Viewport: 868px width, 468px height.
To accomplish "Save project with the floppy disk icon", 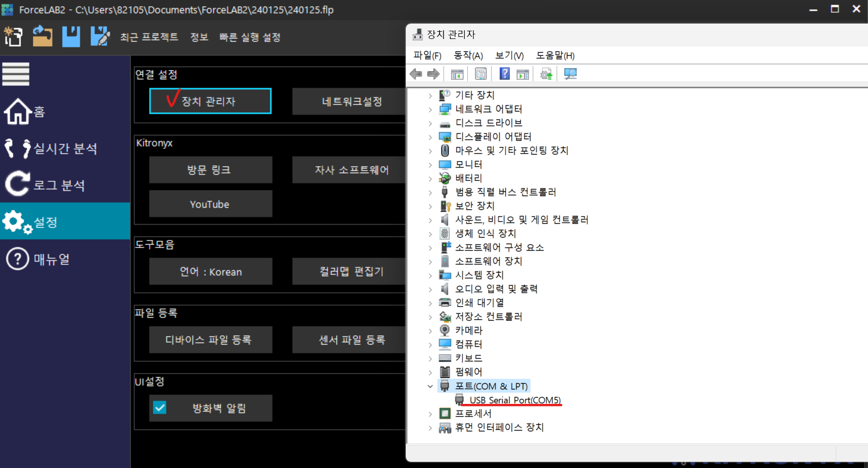I will tap(71, 37).
